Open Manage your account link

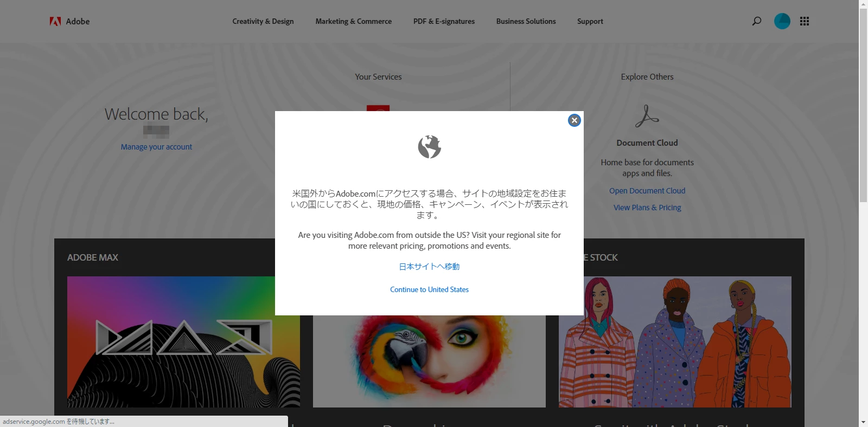click(156, 147)
